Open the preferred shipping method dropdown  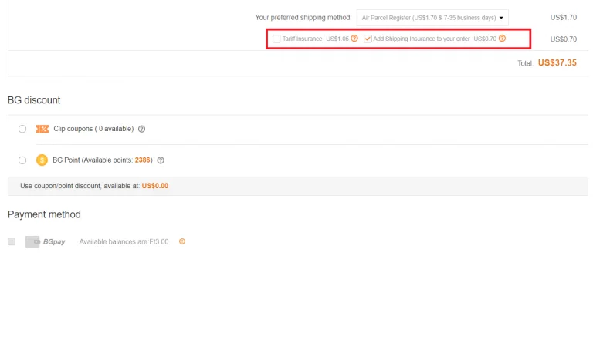click(432, 17)
